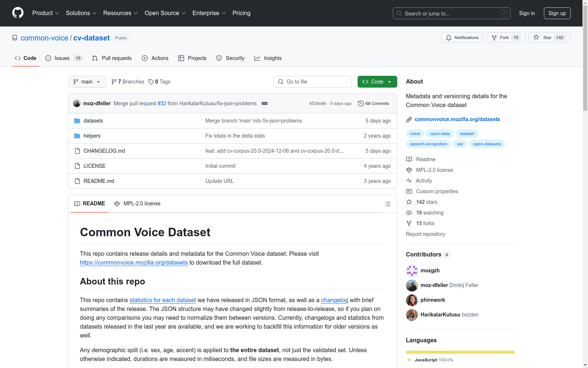Expand the Enterprise menu

[x=209, y=13]
